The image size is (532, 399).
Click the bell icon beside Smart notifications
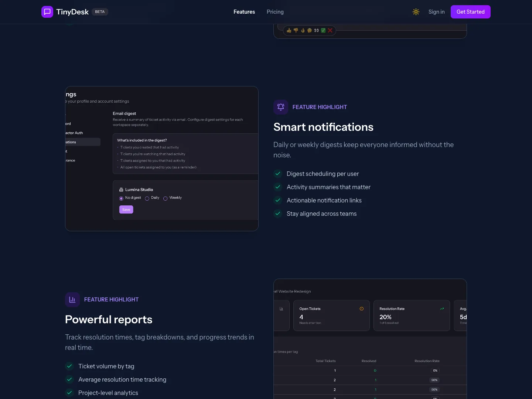coord(281,107)
